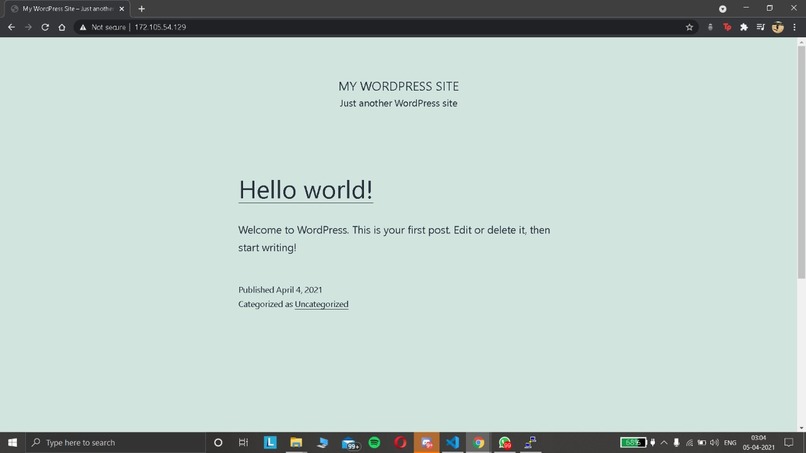Open the media control playlist icon
The width and height of the screenshot is (806, 453).
tap(761, 27)
